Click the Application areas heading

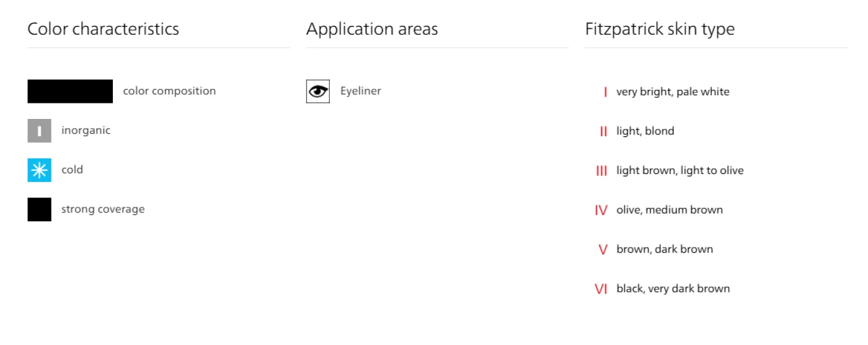click(372, 29)
